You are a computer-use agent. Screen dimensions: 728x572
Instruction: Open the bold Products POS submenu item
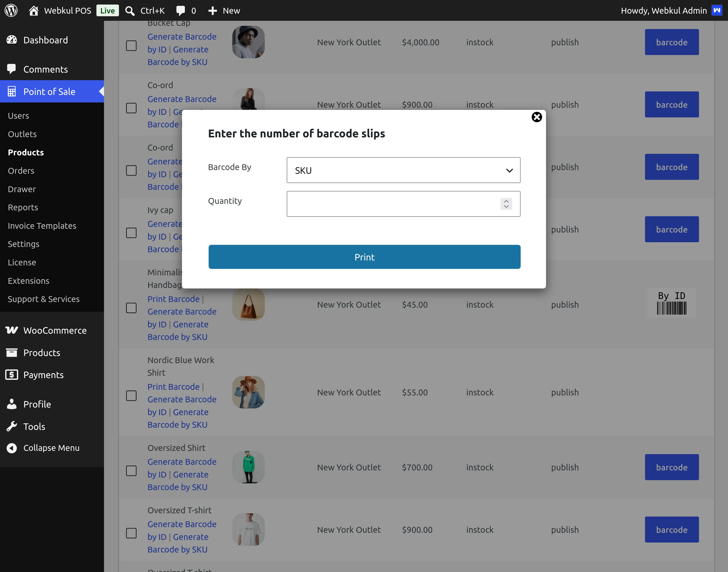click(26, 152)
